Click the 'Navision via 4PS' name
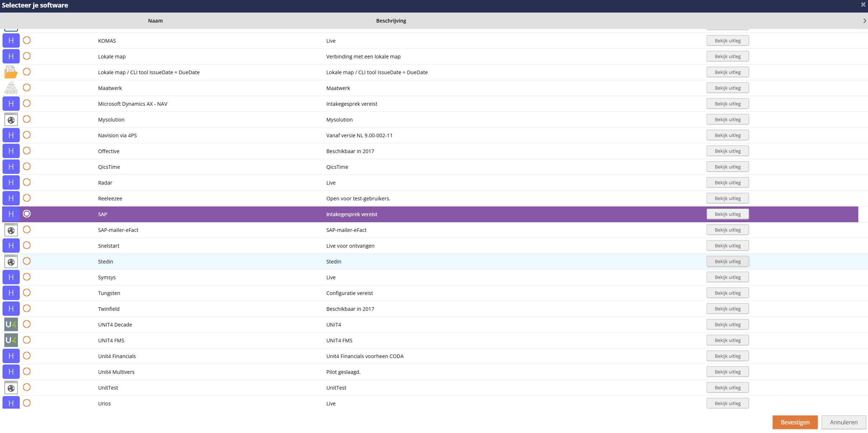 [117, 135]
